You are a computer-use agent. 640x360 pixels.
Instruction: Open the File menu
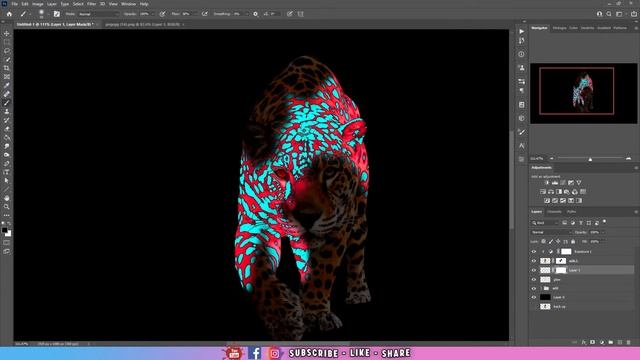(14, 4)
